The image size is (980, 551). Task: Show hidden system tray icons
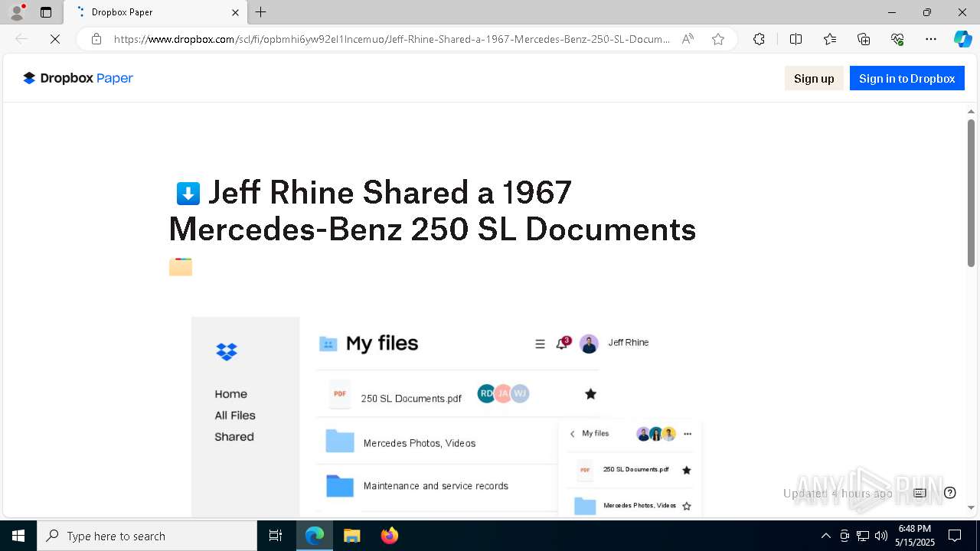825,536
